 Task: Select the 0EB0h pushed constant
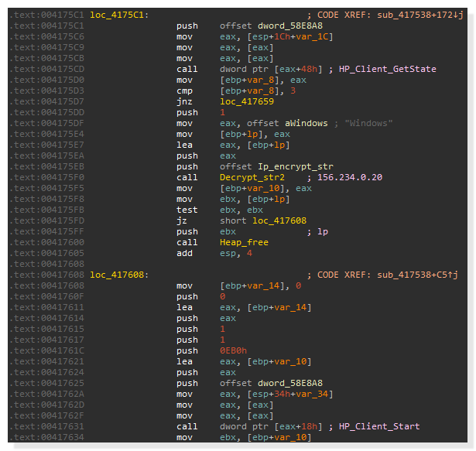pos(233,350)
